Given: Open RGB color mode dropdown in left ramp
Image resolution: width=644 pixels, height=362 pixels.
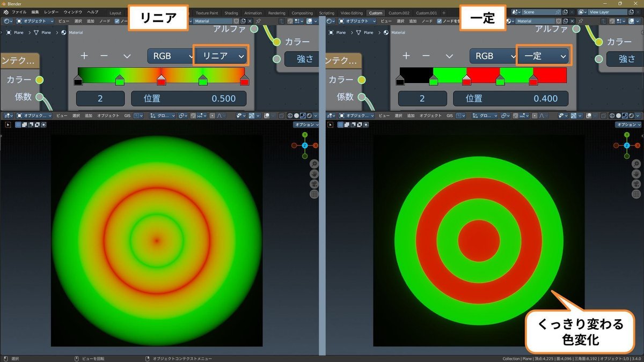Looking at the screenshot, I should coord(171,56).
